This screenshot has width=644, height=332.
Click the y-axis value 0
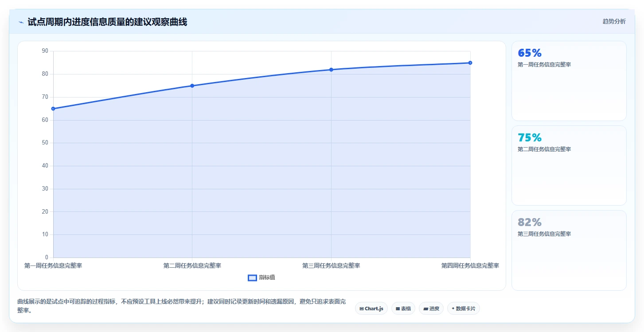click(x=47, y=258)
